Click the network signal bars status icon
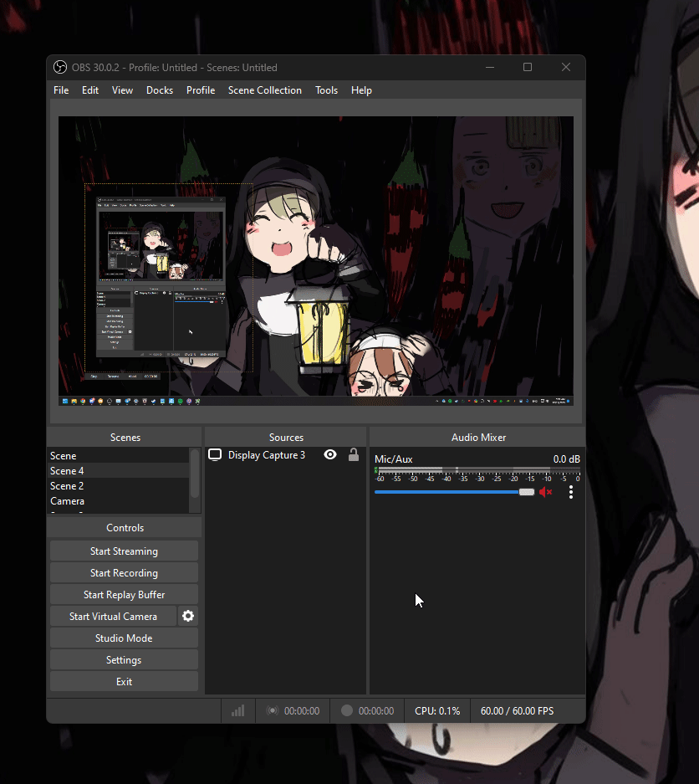Viewport: 699px width, 784px height. (x=237, y=710)
